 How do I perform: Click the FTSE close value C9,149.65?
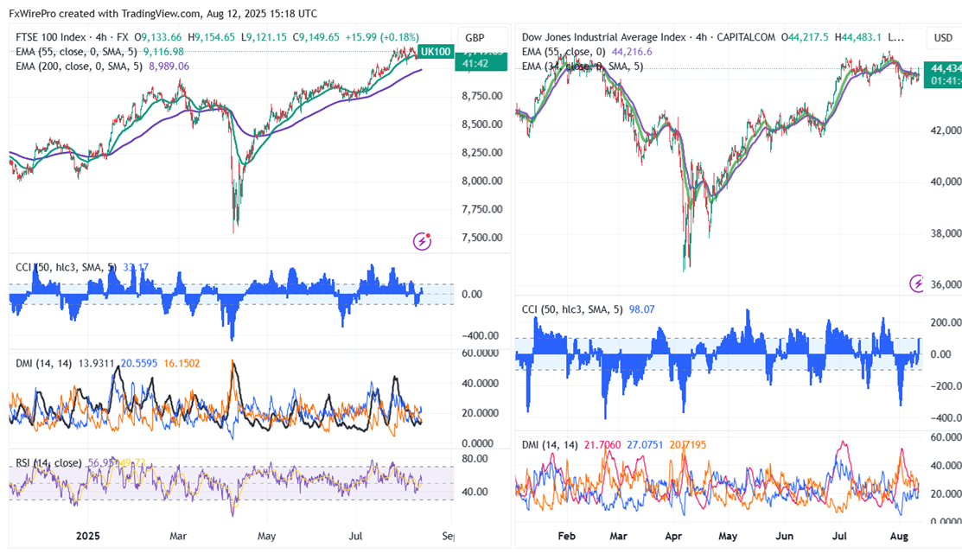315,37
